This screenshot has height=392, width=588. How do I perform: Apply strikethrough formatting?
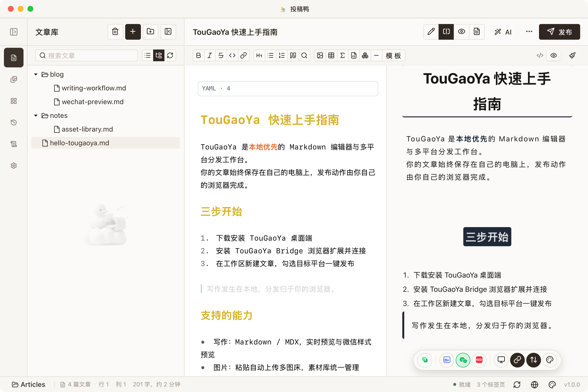pyautogui.click(x=221, y=56)
